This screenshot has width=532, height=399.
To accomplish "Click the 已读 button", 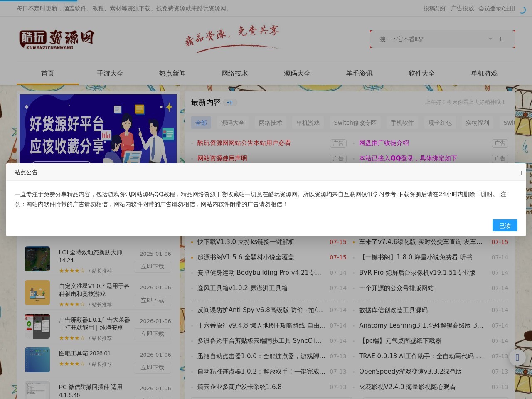I will [x=505, y=225].
